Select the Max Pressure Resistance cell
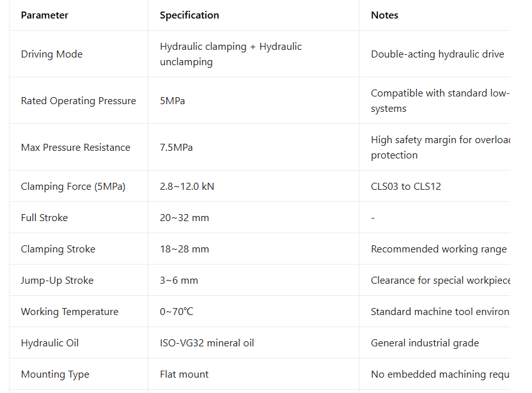 (75, 148)
